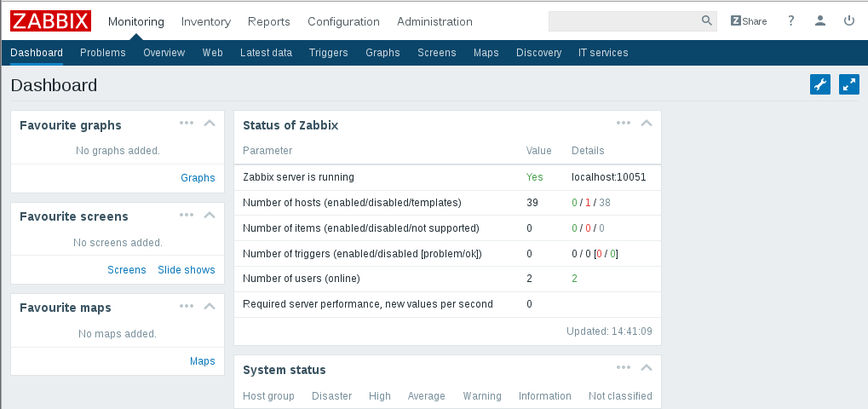This screenshot has width=868, height=409.
Task: Open the Reports menu
Action: (269, 21)
